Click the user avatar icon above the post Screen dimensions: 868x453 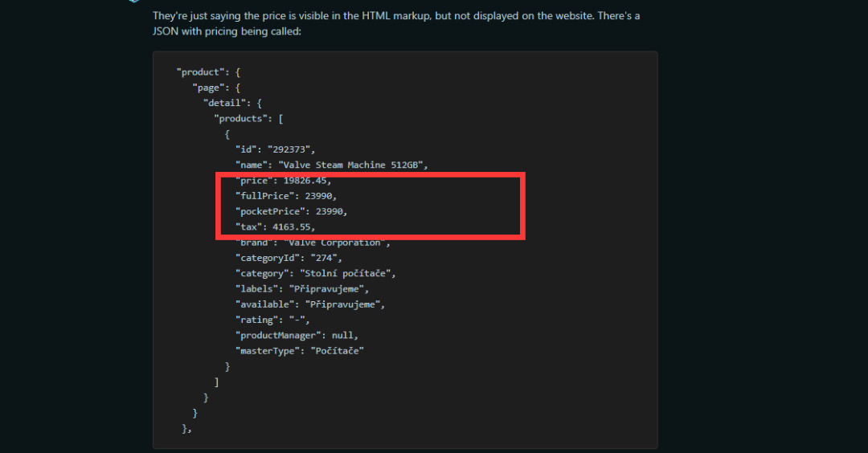(x=133, y=2)
